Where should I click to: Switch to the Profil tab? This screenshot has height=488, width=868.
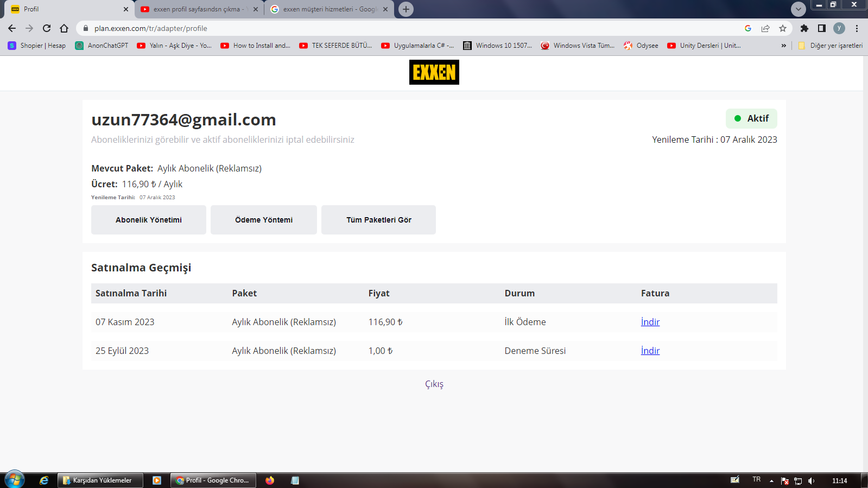coord(69,9)
